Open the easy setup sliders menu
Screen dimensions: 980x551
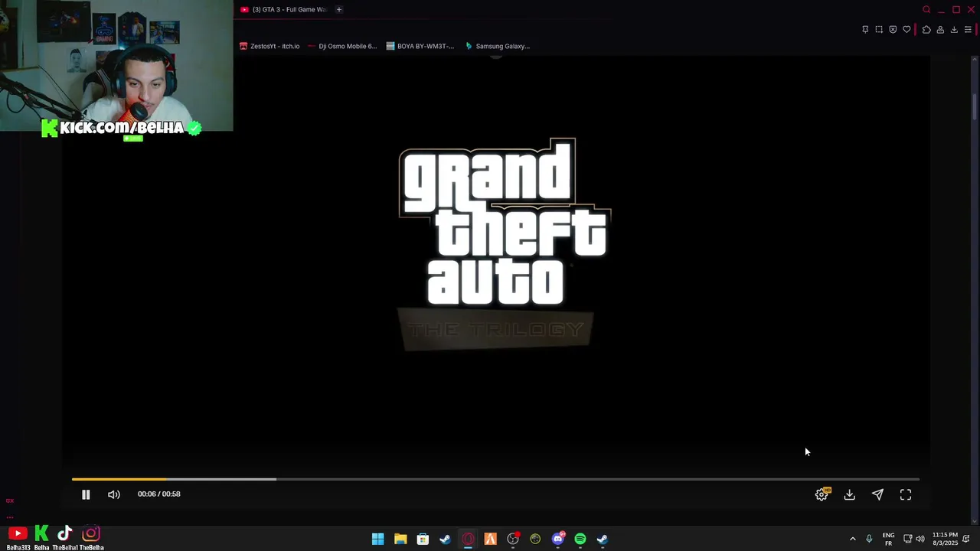coord(968,30)
